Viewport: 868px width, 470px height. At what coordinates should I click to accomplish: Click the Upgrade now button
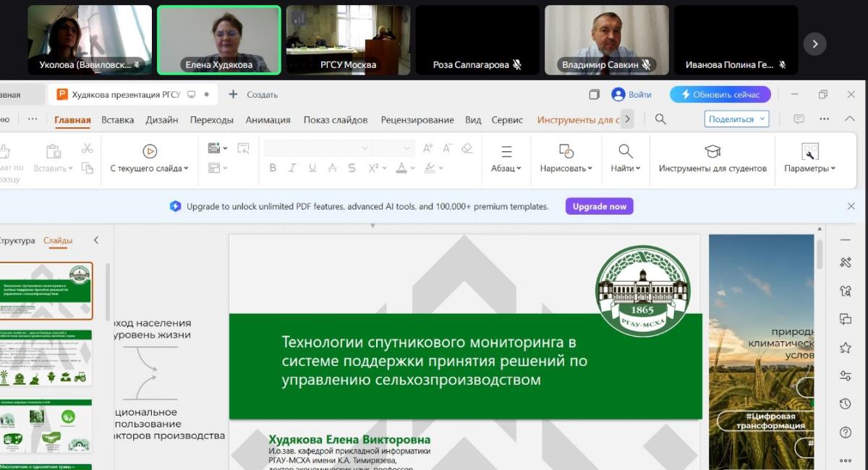point(599,206)
